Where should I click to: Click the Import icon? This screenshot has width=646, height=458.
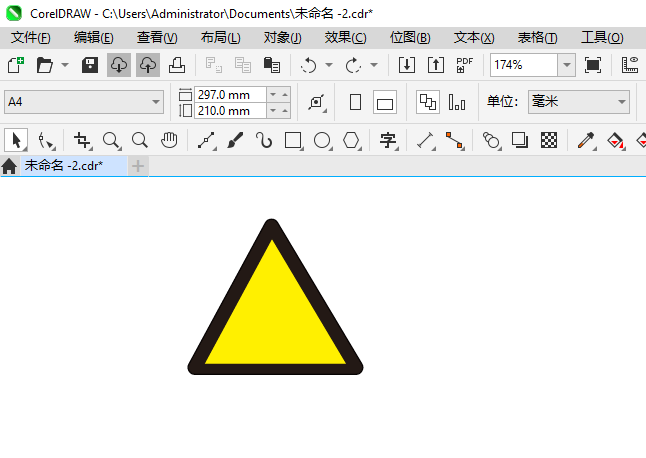tap(407, 65)
